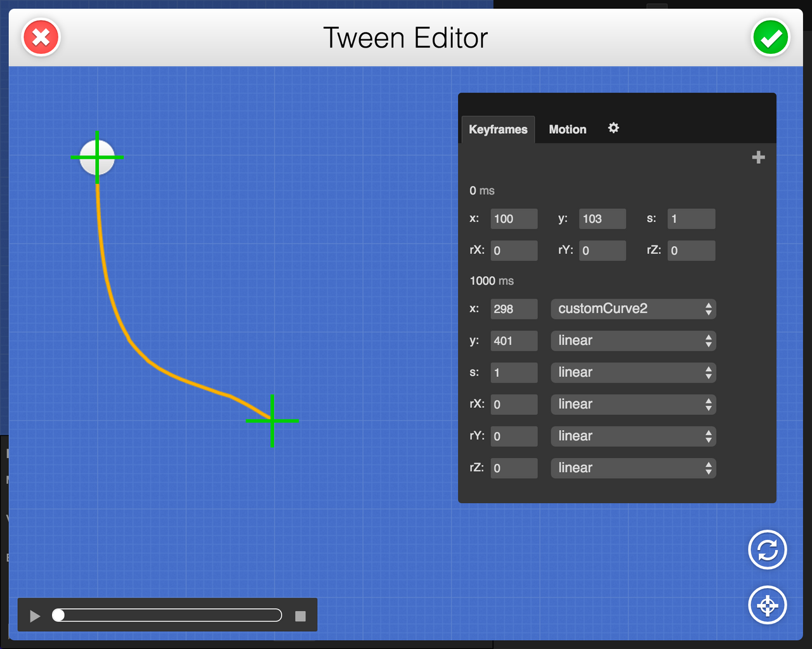Add a keyframe with the plus icon
The height and width of the screenshot is (649, 812).
(758, 157)
